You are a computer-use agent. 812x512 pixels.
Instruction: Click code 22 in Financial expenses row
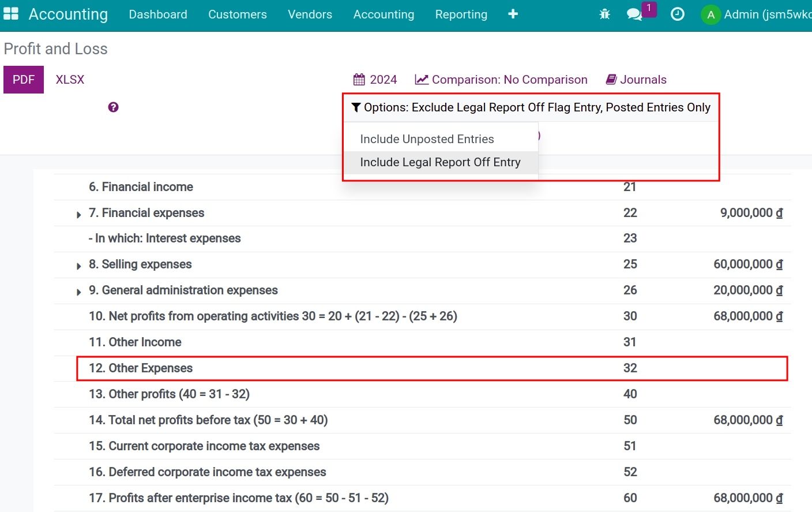pos(630,213)
